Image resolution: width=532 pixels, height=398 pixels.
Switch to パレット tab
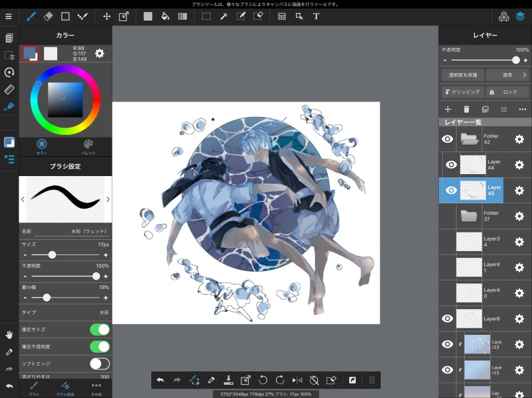point(88,147)
